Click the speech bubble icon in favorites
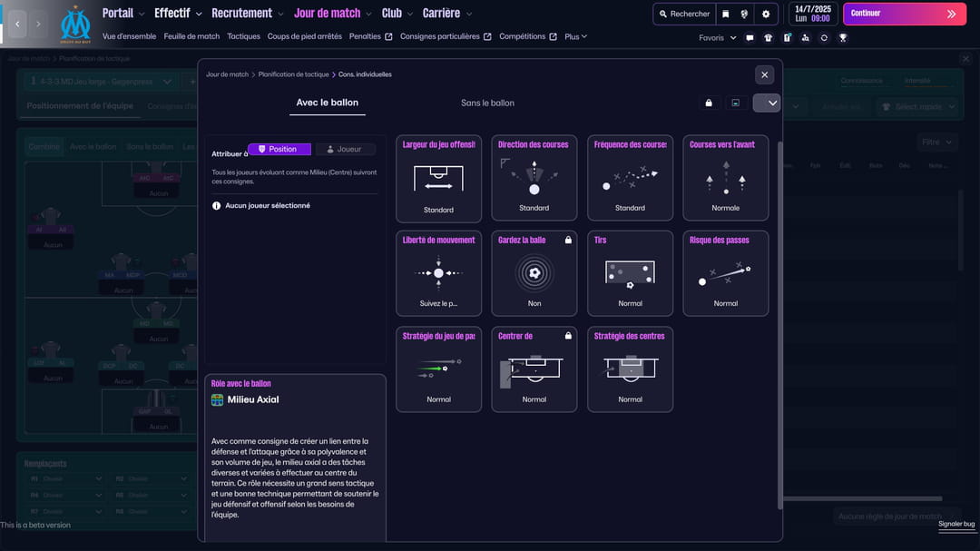 pyautogui.click(x=750, y=38)
